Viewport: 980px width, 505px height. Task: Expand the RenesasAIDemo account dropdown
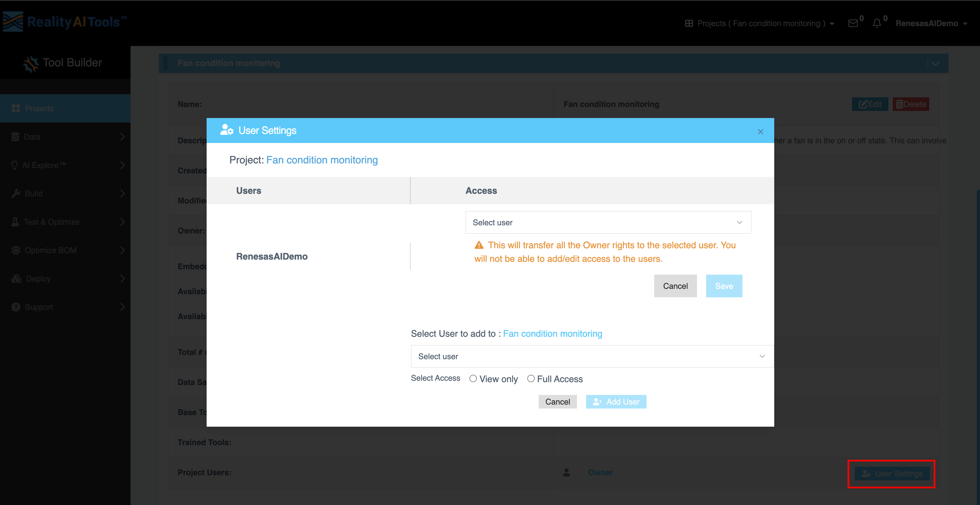tap(932, 23)
